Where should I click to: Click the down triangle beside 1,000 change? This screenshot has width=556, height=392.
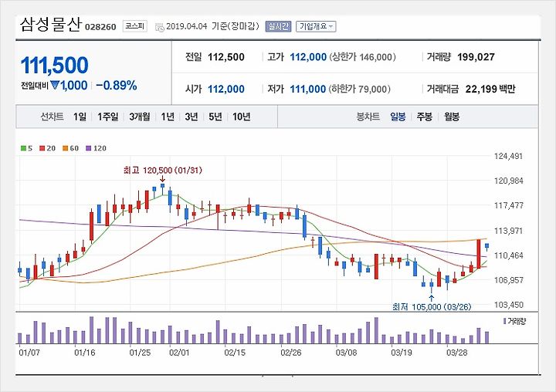pos(55,85)
